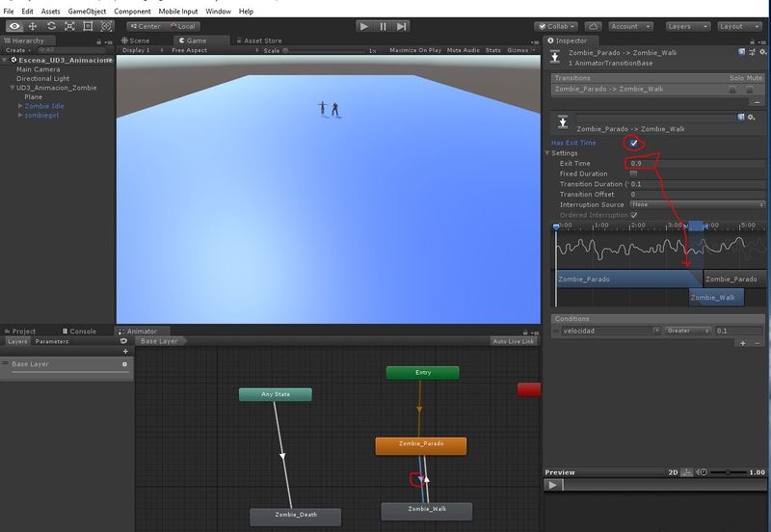This screenshot has width=771, height=532.
Task: Open the cloud services button
Action: [593, 27]
